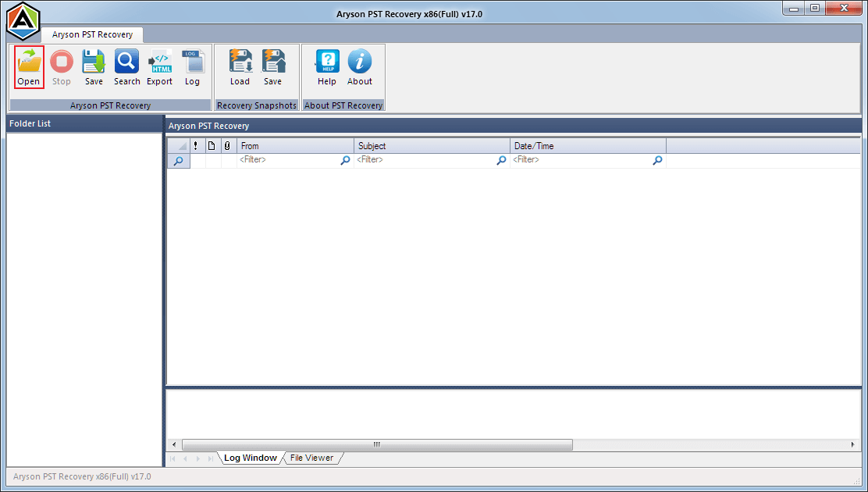Click the magnifier in the Date/Time filter
Screen dimensions: 868x492
658,160
